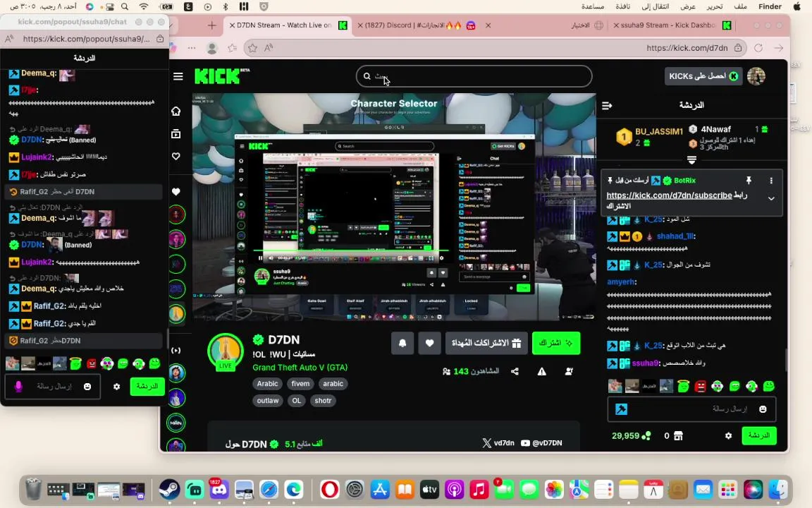Launch Steam from the dock
This screenshot has height=508, width=812.
[x=169, y=489]
